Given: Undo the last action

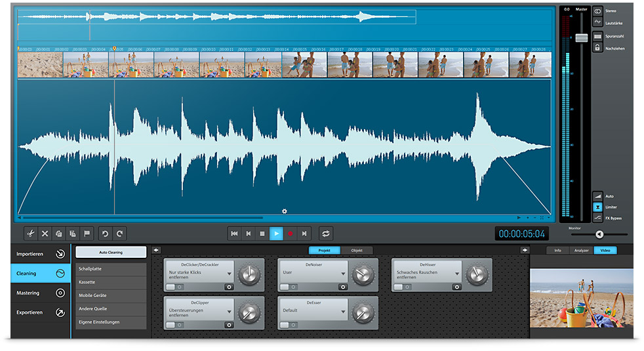Looking at the screenshot, I should tap(105, 234).
